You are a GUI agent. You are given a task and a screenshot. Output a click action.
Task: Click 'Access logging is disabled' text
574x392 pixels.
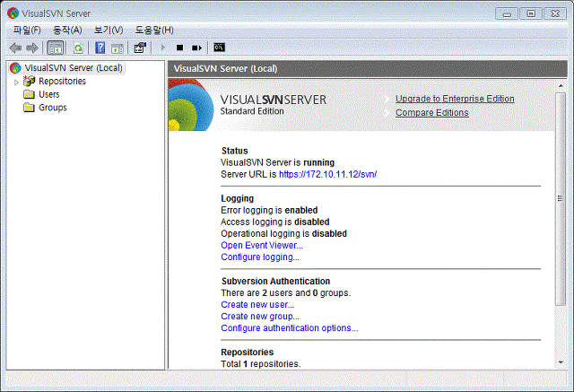[275, 222]
